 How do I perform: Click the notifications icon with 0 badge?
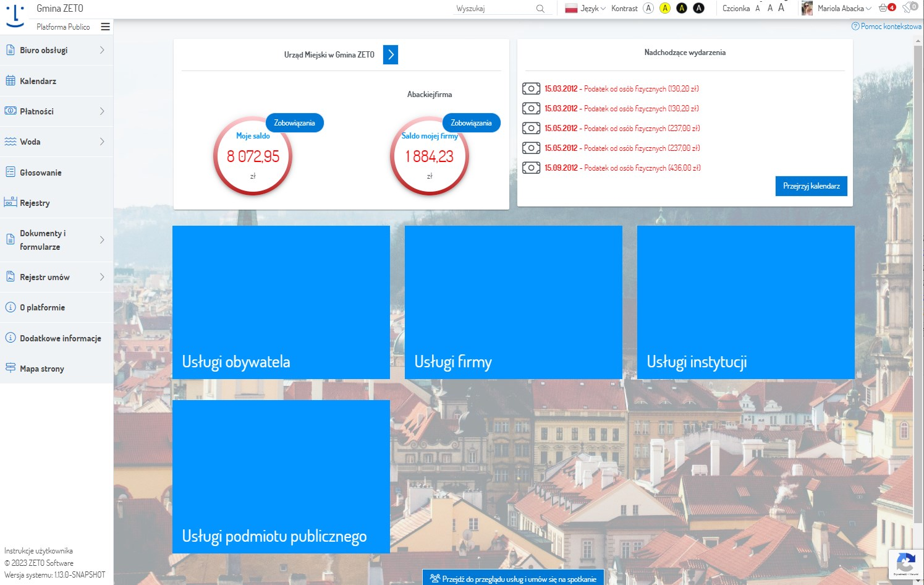pyautogui.click(x=909, y=7)
